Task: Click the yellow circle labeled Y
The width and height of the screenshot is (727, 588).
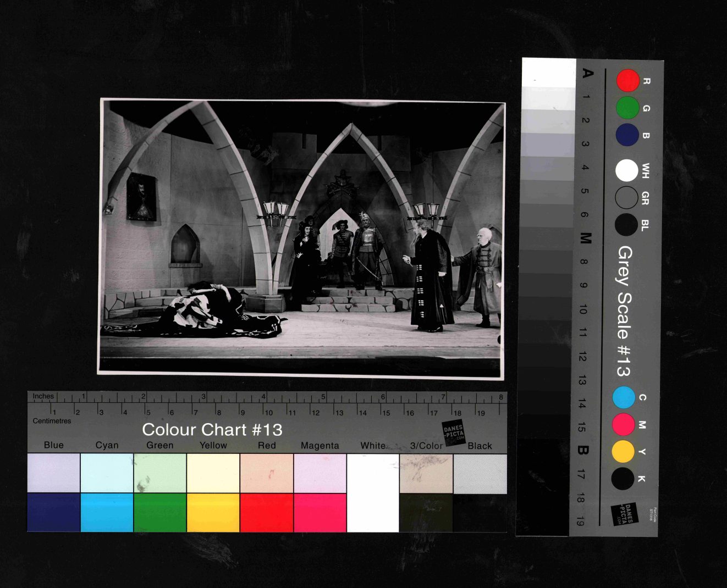Action: (x=623, y=451)
